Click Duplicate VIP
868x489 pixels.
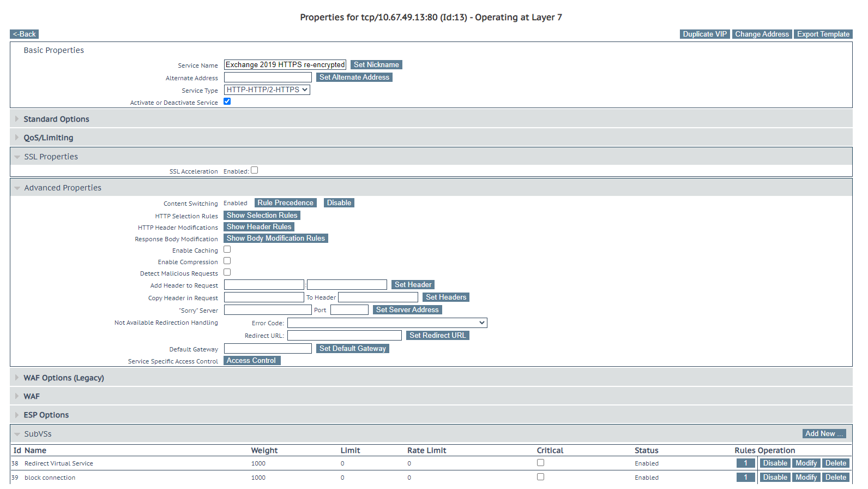click(705, 34)
